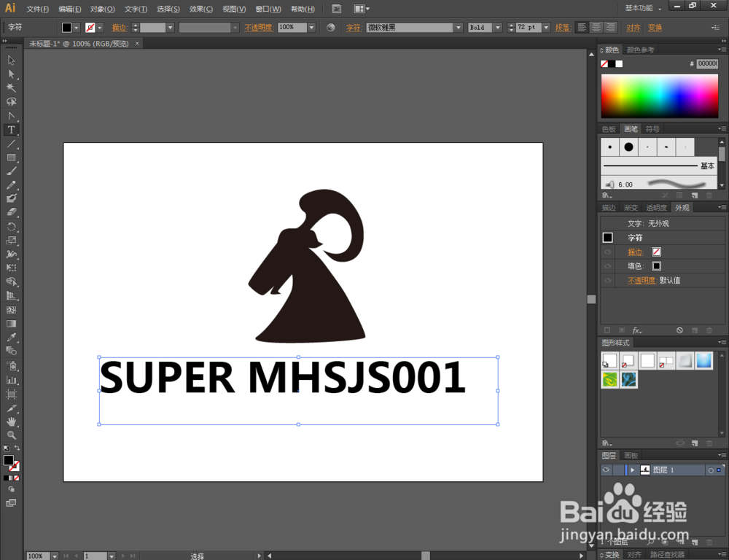Select the Pen tool
The image size is (729, 560).
(x=11, y=116)
